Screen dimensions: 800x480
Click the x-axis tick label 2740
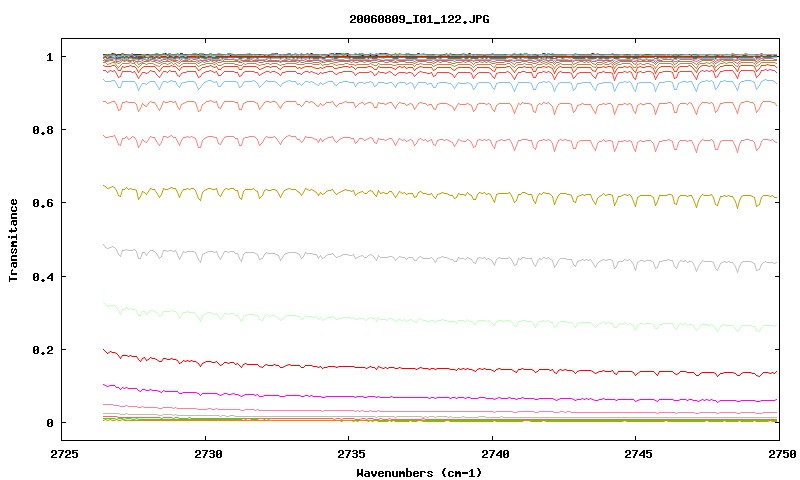(x=495, y=454)
